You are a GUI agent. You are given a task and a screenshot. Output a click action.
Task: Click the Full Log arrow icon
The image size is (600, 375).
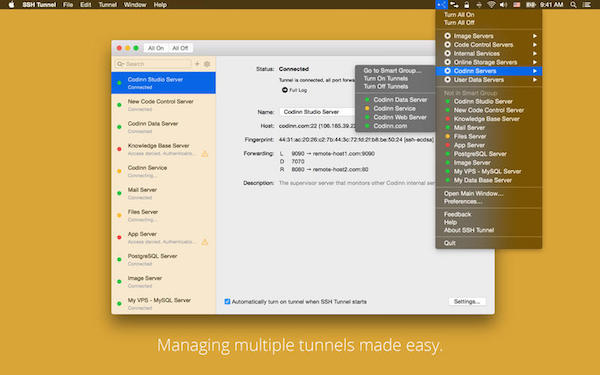(284, 90)
